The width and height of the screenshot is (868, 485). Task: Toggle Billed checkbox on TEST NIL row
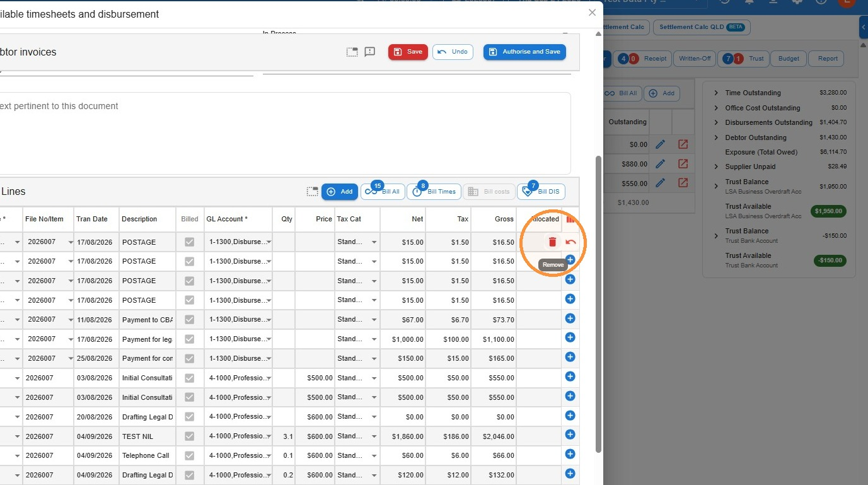(189, 436)
